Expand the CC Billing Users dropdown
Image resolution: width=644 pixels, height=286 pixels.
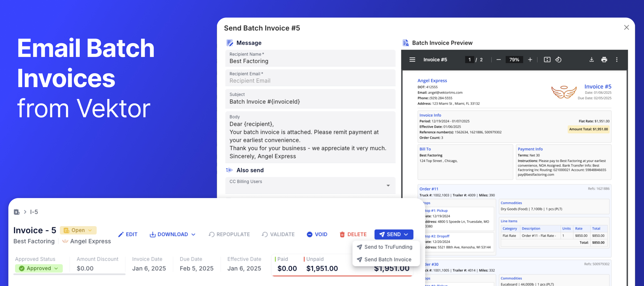[388, 186]
